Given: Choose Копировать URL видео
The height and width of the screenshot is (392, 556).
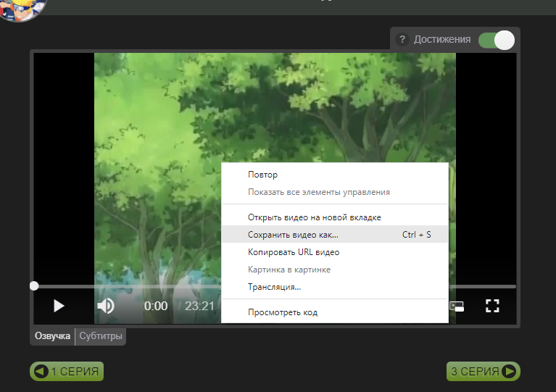Looking at the screenshot, I should (335, 252).
